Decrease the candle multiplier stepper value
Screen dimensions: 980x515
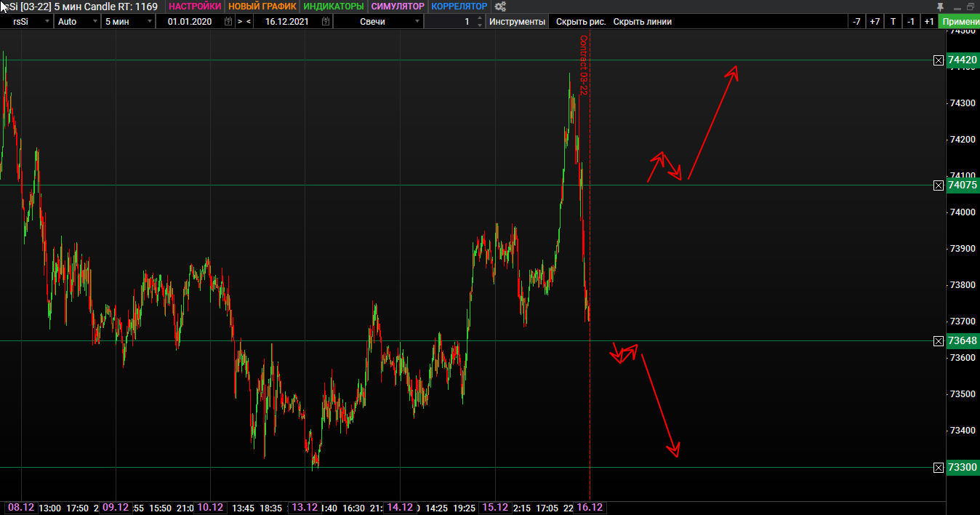[479, 25]
